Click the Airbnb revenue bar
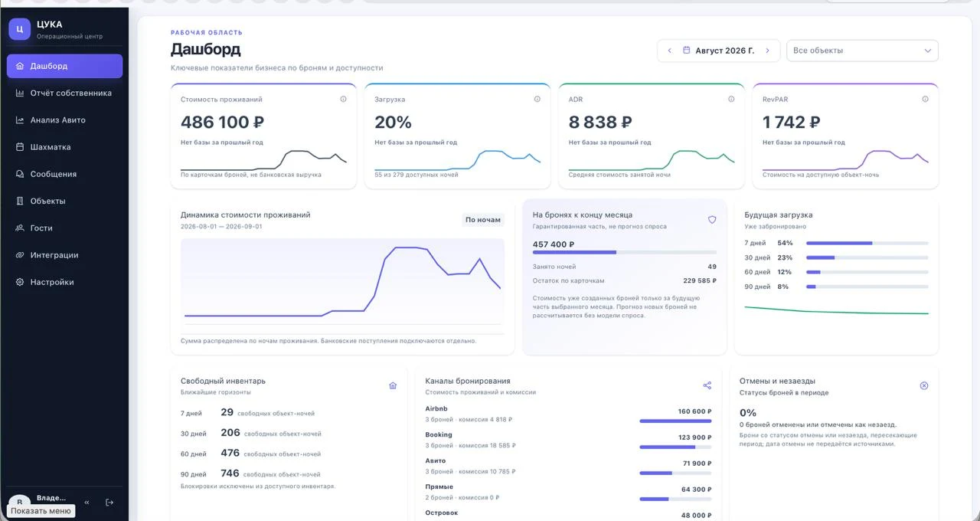This screenshot has height=521, width=980. [675, 421]
